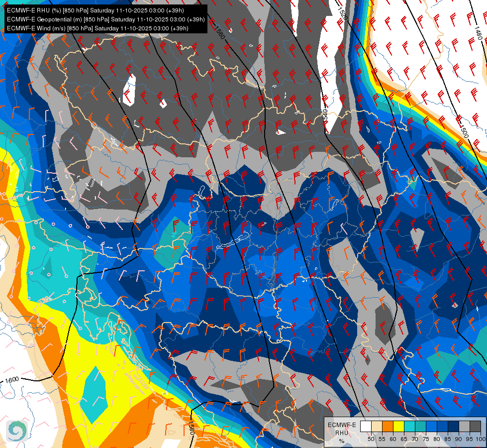Viewport: 487px width, 448px height.
Task: Select the ECMWF-E Geopotential title line
Action: tap(105, 19)
